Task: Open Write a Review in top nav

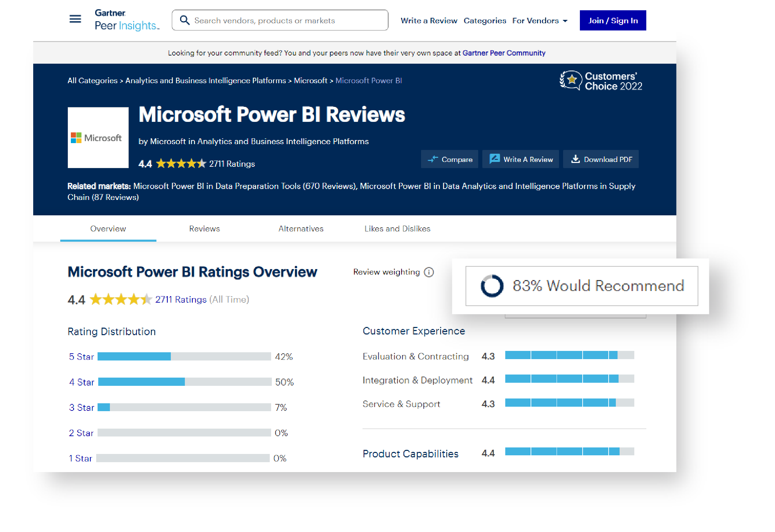Action: (x=429, y=21)
